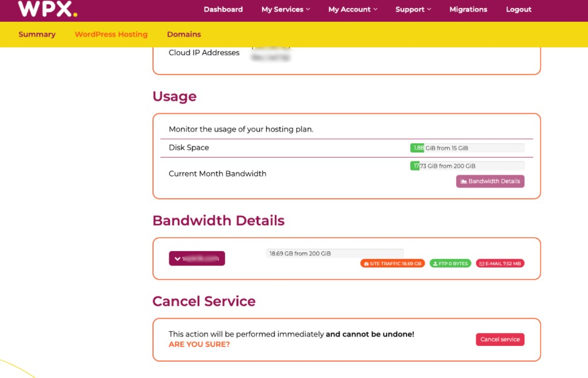The width and height of the screenshot is (588, 378).
Task: Expand the blurred domain bandwidth row
Action: (x=197, y=258)
